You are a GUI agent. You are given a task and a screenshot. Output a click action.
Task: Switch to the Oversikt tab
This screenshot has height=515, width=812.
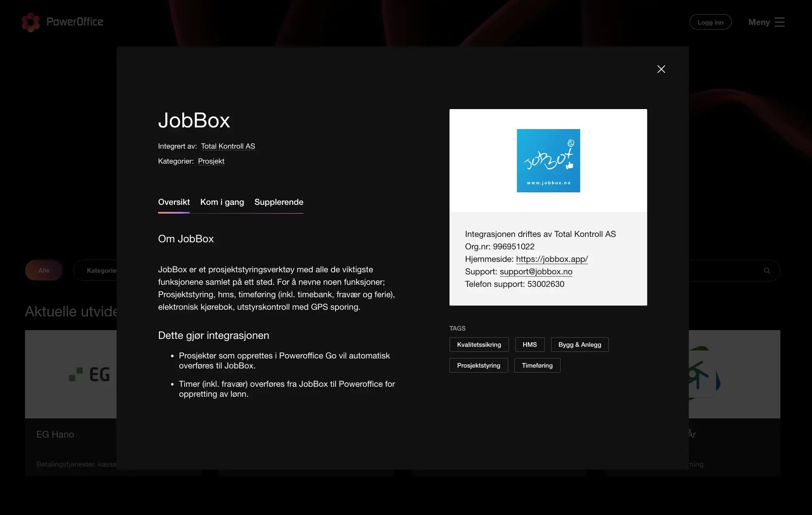coord(174,202)
